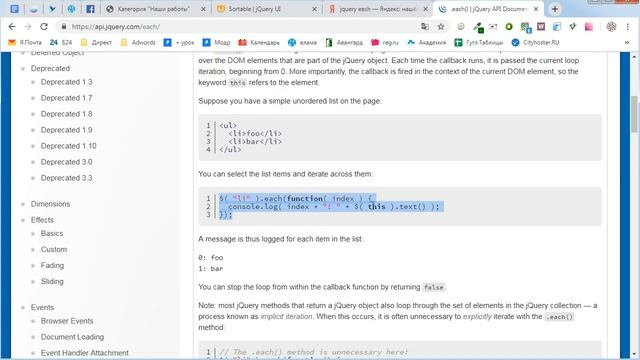Screen dimensions: 640x360
Task: Show hidden bookmarks with the chevron
Action: (627, 42)
